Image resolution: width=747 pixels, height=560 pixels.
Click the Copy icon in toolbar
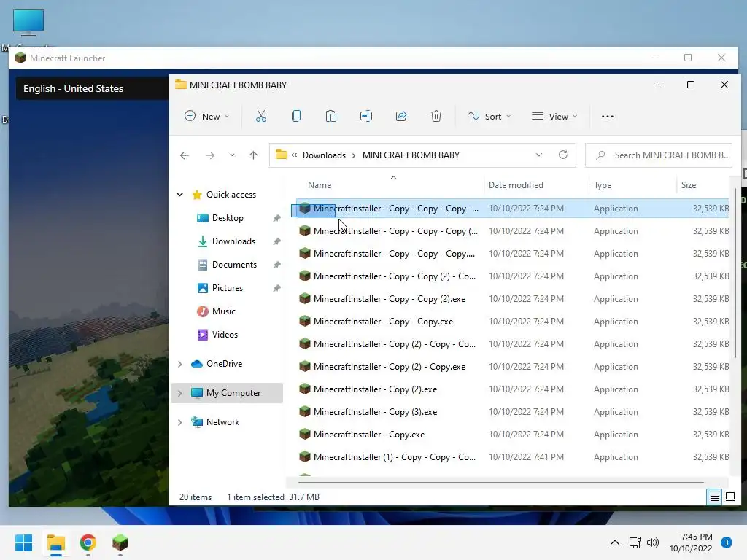coord(296,116)
